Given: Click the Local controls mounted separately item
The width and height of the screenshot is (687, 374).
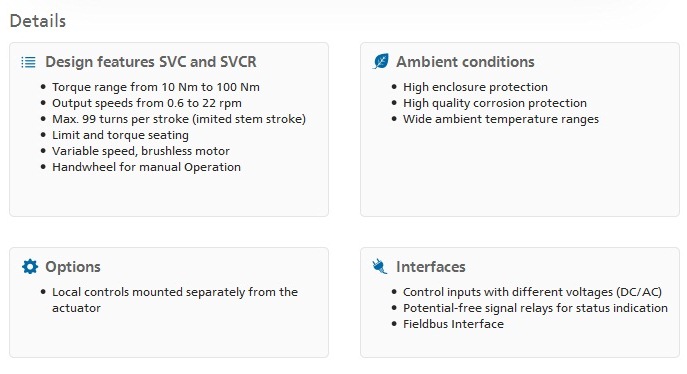Looking at the screenshot, I should coord(175,300).
